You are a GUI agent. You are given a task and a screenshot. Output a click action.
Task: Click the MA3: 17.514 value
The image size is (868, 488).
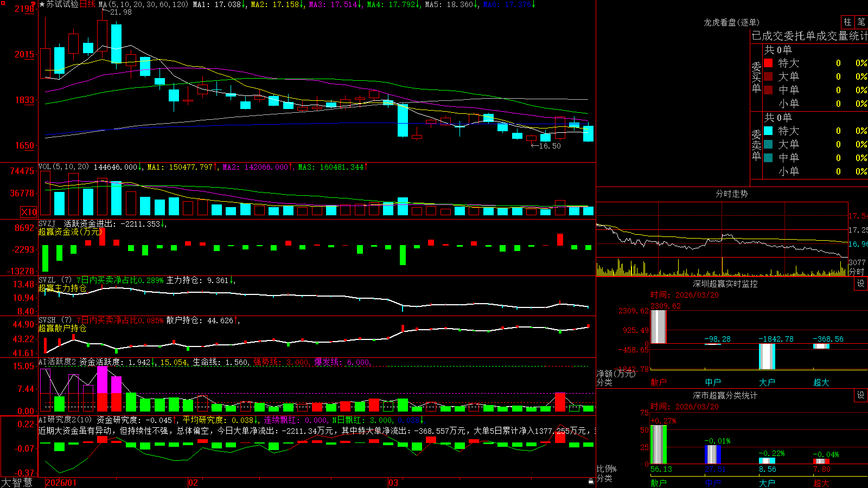(335, 4)
